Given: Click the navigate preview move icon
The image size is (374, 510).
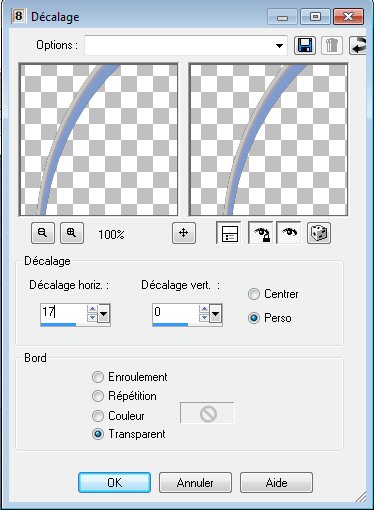Looking at the screenshot, I should click(184, 233).
